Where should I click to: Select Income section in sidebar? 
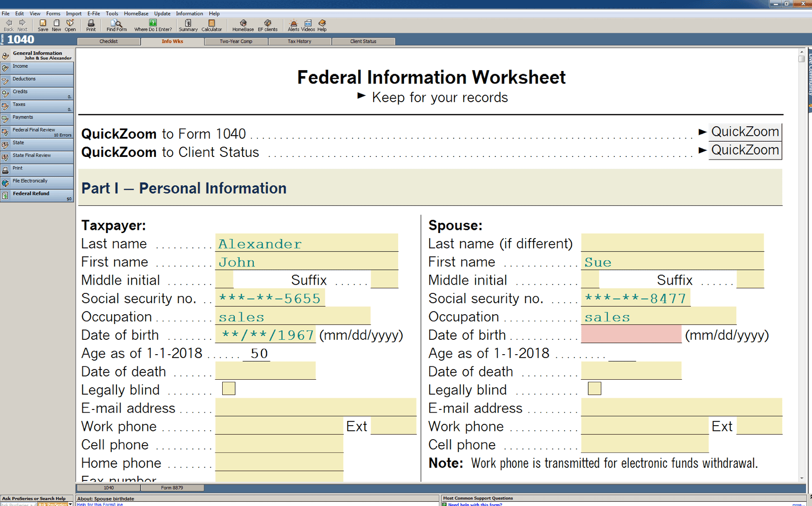click(37, 68)
